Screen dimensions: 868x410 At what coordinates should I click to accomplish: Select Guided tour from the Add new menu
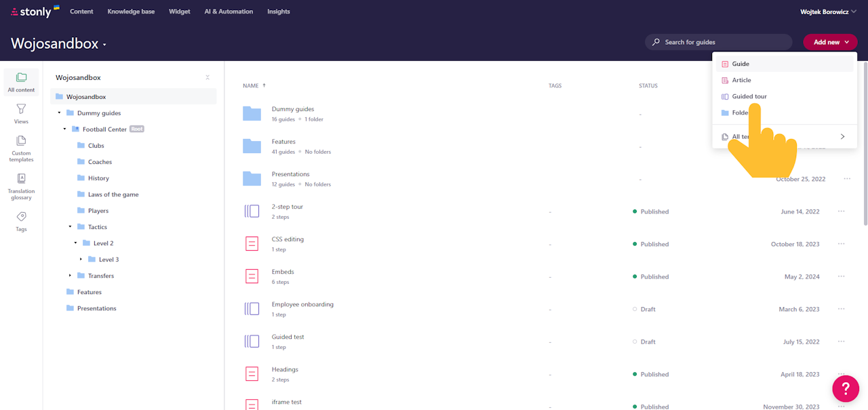coord(749,96)
